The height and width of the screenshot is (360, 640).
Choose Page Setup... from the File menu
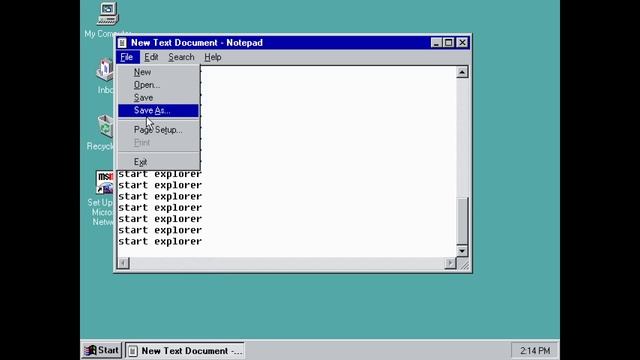coord(158,130)
